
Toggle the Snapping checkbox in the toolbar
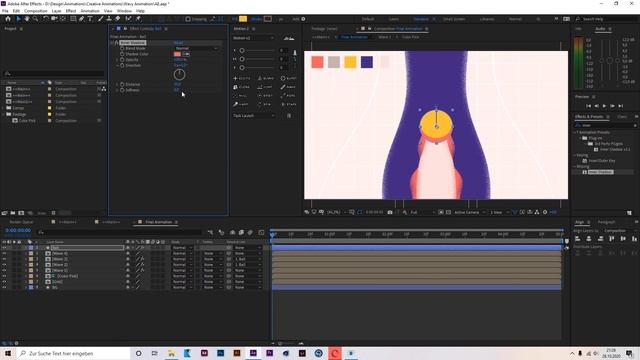188,19
